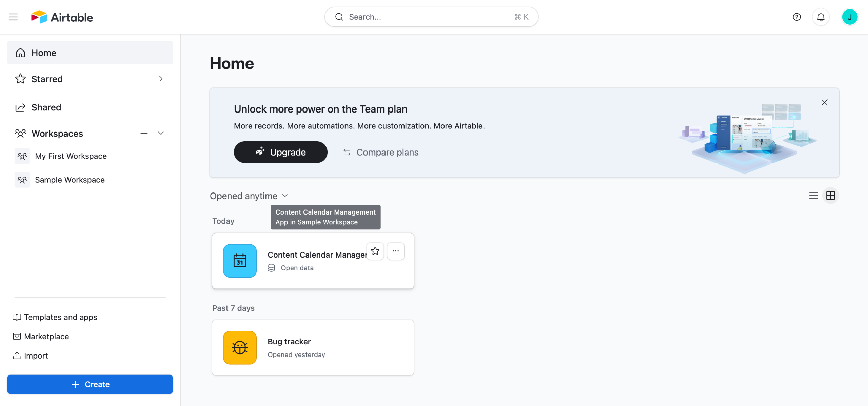Click the Compare plans link
The height and width of the screenshot is (406, 868).
[x=381, y=152]
